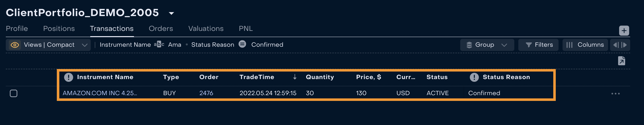Open the Valuations tab

[206, 29]
